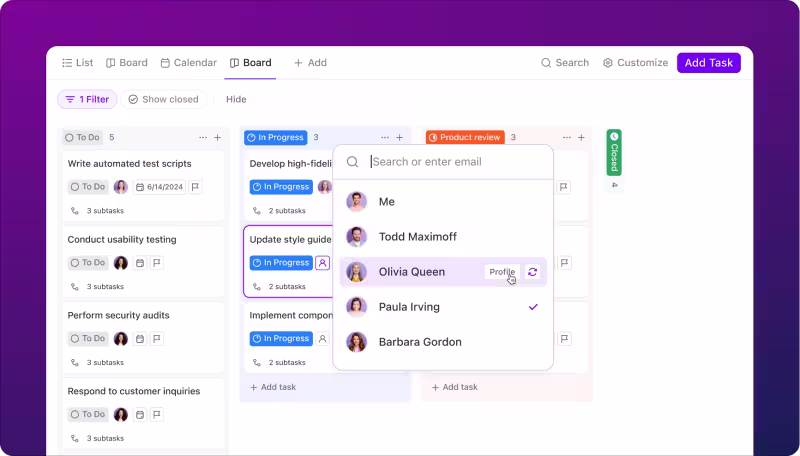The image size is (800, 456).
Task: Set due date on Perform security audits
Action: tap(140, 339)
